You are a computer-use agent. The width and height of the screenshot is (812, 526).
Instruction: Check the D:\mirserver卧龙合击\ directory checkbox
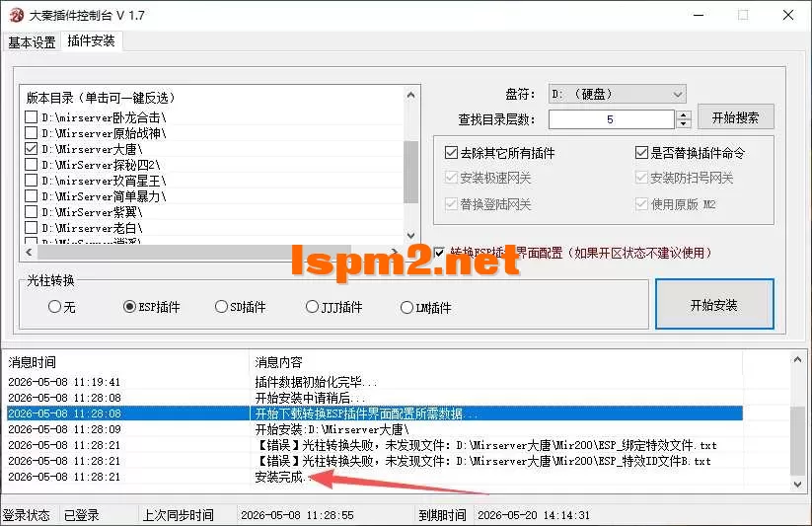[31, 117]
